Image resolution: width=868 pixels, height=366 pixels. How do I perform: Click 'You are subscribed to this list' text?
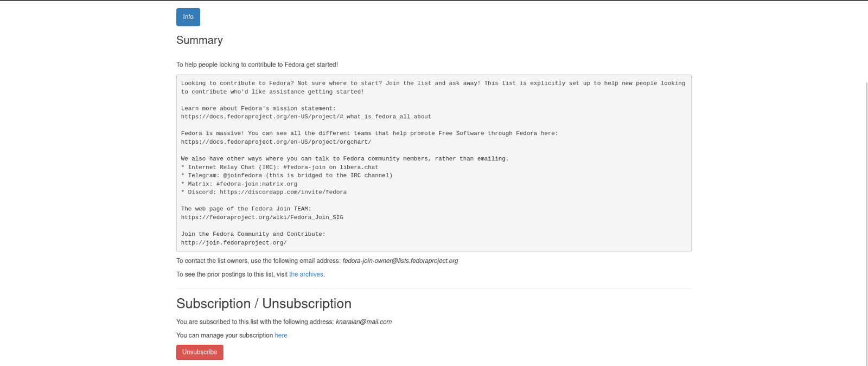click(255, 322)
